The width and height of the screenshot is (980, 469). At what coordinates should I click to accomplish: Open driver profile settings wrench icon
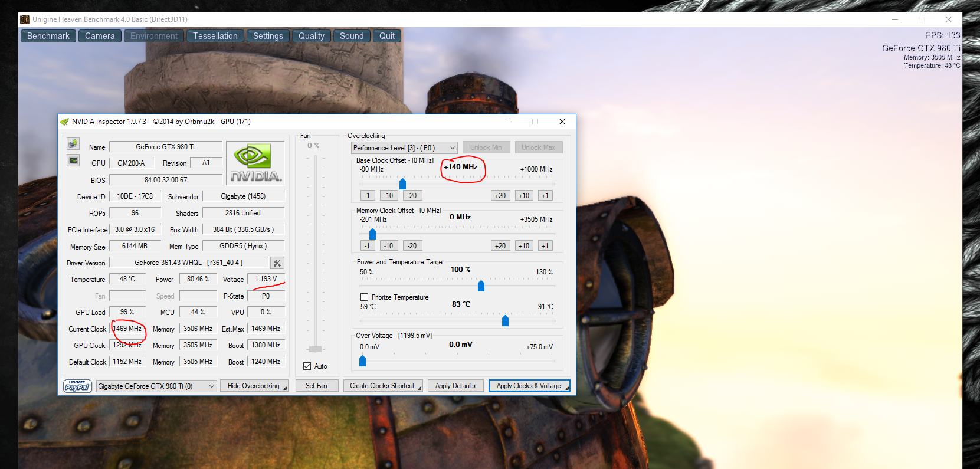pyautogui.click(x=277, y=263)
